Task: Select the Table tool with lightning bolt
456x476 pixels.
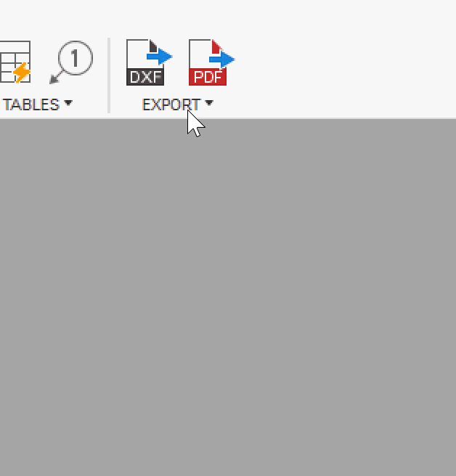Action: [x=15, y=62]
